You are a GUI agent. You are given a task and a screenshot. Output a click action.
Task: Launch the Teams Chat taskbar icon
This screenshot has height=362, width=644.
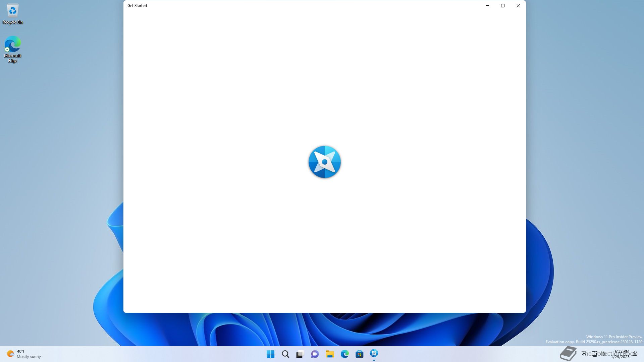click(315, 354)
